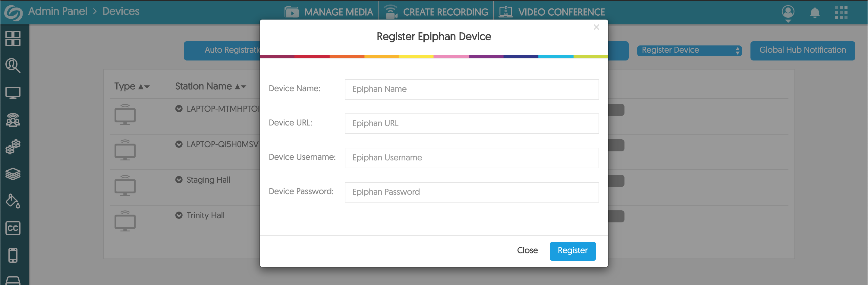Screen dimensions: 868x285
Task: Click the device icon for LAPTOP-QI5H0MSV row
Action: pyautogui.click(x=125, y=150)
